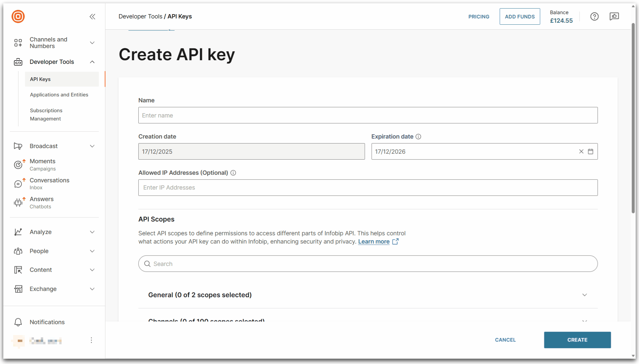Open Answers Chatbots from the sidebar
639x364 pixels.
click(x=18, y=202)
